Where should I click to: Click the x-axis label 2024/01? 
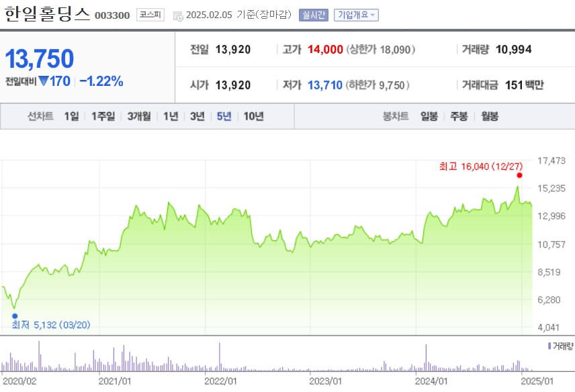click(431, 381)
